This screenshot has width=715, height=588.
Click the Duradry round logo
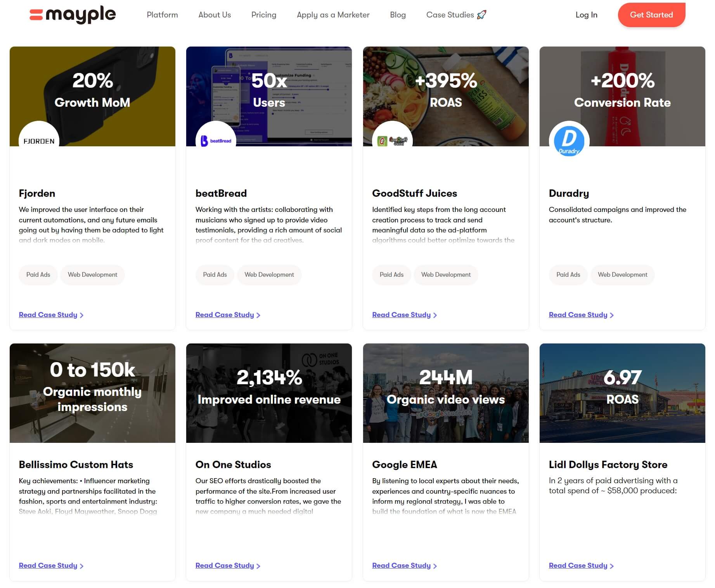tap(569, 141)
